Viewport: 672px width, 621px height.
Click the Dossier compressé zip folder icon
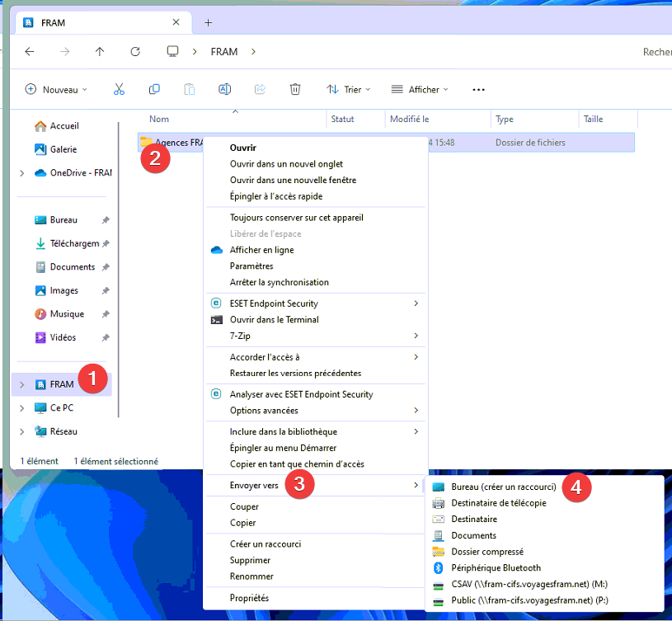(438, 552)
